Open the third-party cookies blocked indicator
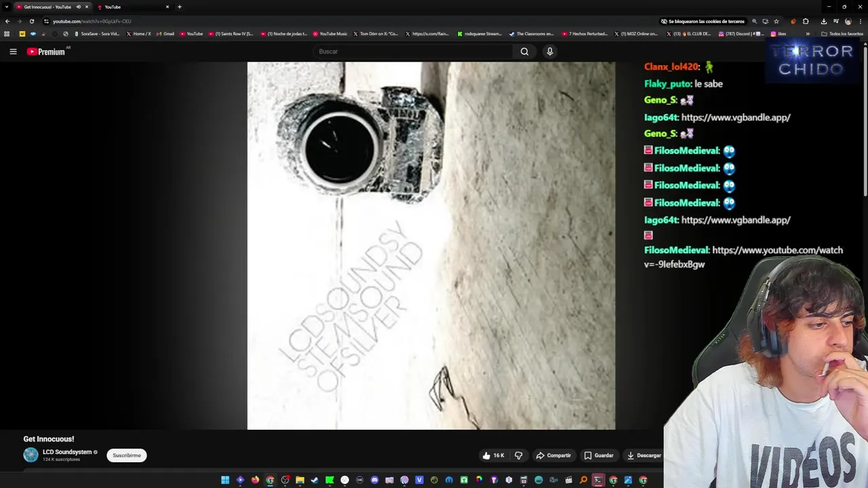 coord(703,21)
